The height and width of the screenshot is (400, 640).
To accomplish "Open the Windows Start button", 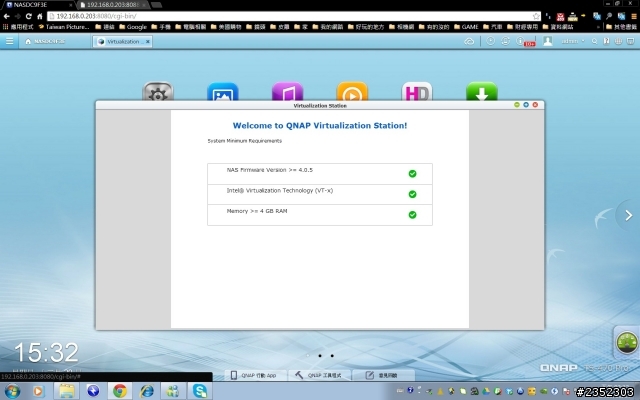I will click(12, 391).
